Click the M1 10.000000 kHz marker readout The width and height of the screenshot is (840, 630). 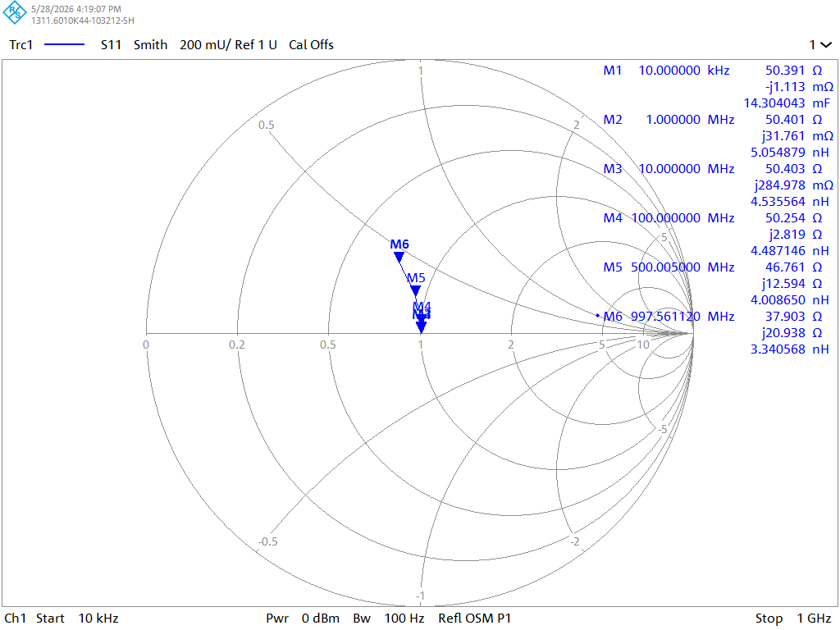[666, 71]
